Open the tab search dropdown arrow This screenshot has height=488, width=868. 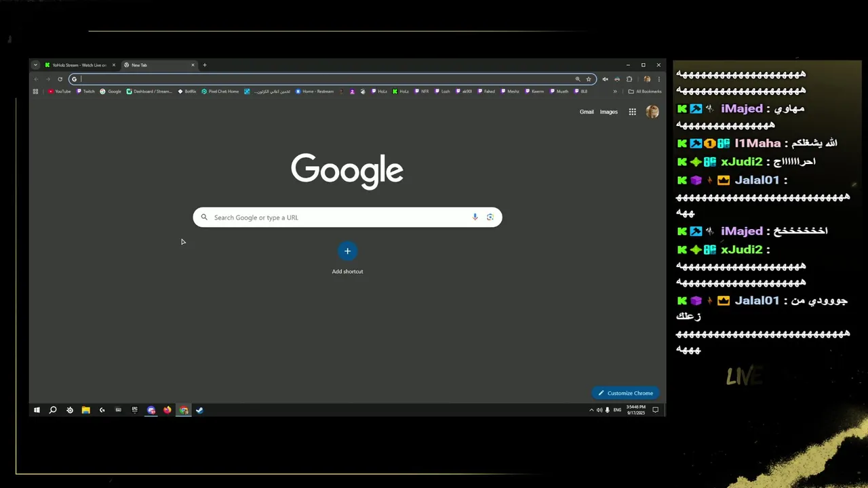(x=35, y=65)
